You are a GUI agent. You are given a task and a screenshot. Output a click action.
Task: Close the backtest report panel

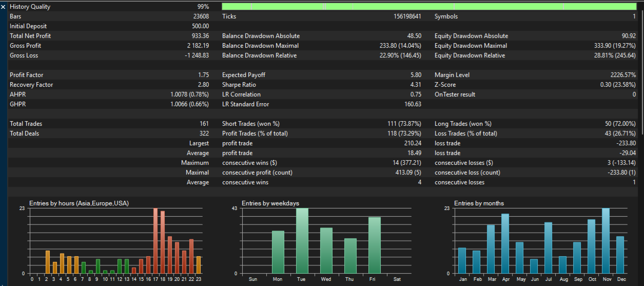(4, 7)
